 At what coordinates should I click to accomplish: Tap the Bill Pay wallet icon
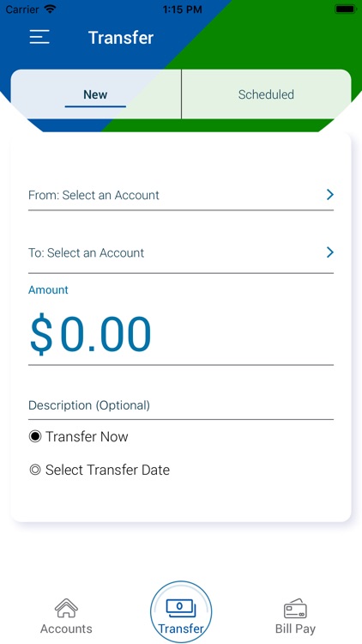295,608
